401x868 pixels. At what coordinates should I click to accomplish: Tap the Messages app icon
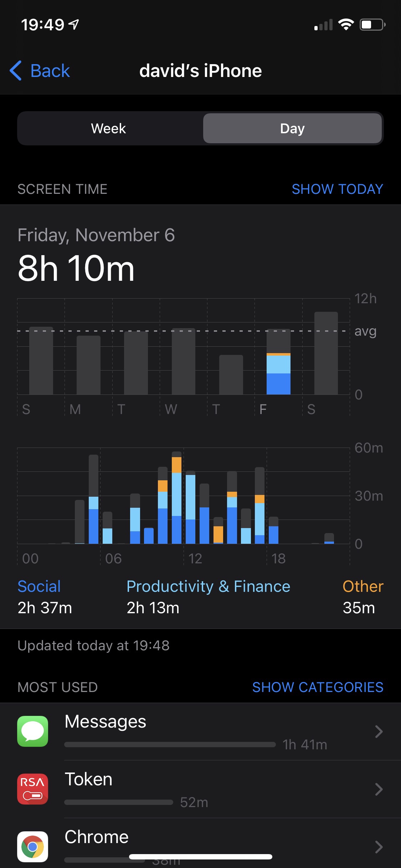tap(32, 731)
